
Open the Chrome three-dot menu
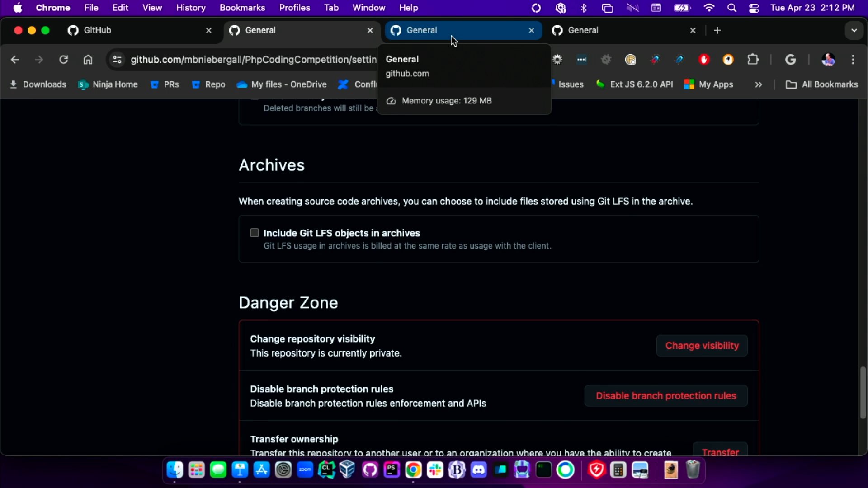click(x=853, y=60)
